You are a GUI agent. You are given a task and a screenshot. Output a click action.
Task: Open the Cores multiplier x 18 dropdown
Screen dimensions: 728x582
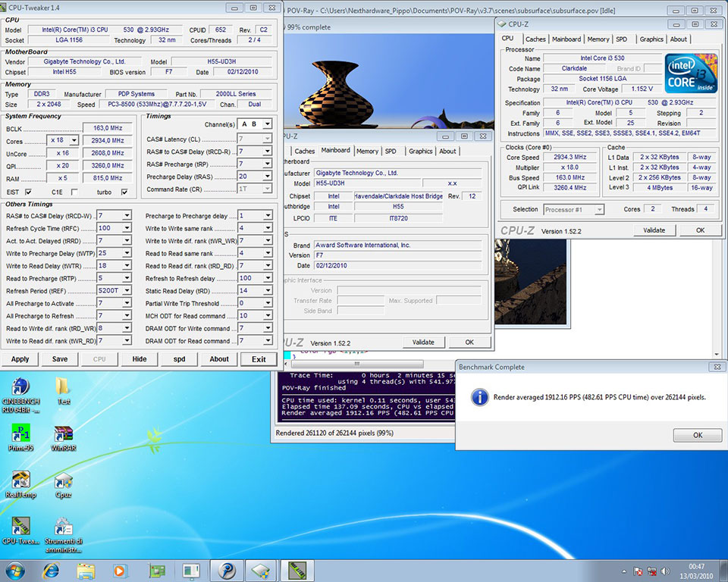tap(74, 140)
